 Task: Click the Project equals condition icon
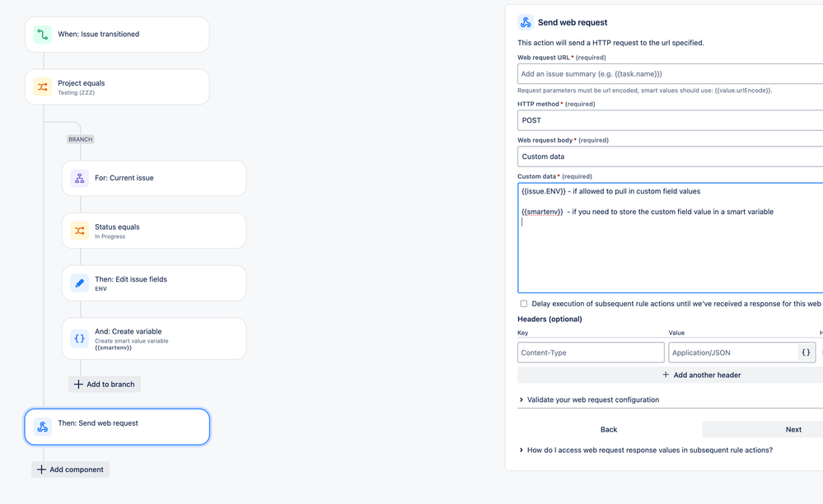[42, 86]
